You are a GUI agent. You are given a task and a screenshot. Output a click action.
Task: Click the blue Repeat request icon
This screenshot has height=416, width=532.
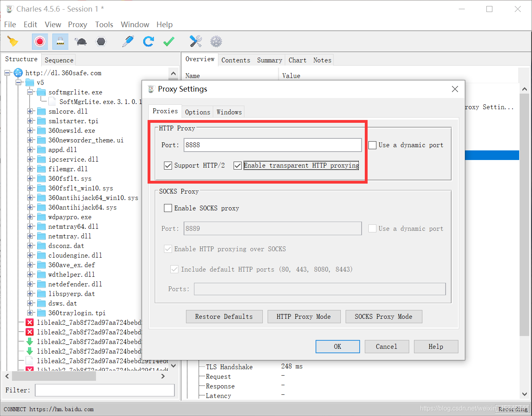click(x=148, y=41)
